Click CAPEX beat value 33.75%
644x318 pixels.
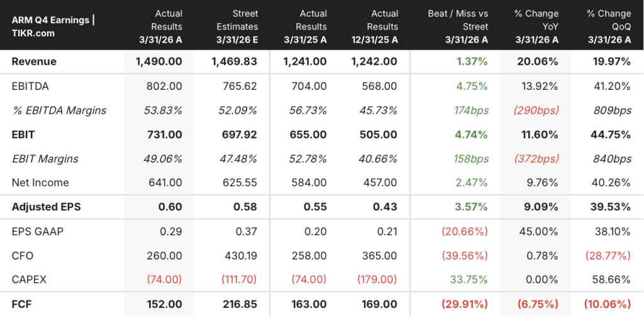click(469, 280)
